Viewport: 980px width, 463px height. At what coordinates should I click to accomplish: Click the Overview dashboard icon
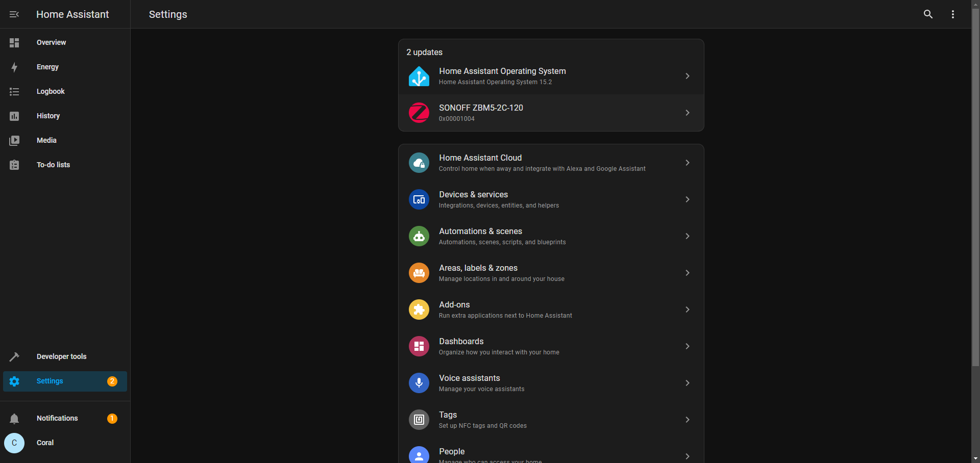coord(14,43)
